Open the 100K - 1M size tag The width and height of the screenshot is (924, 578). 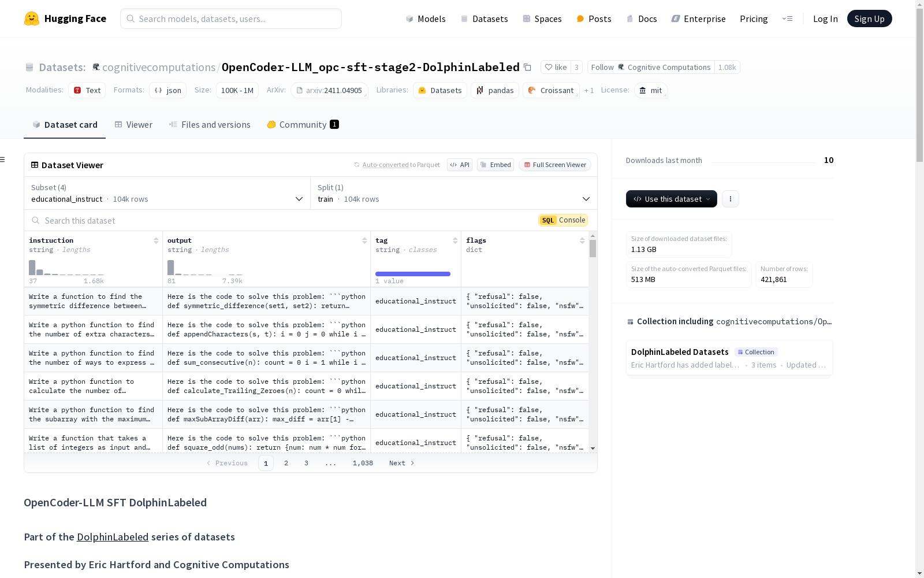point(237,90)
